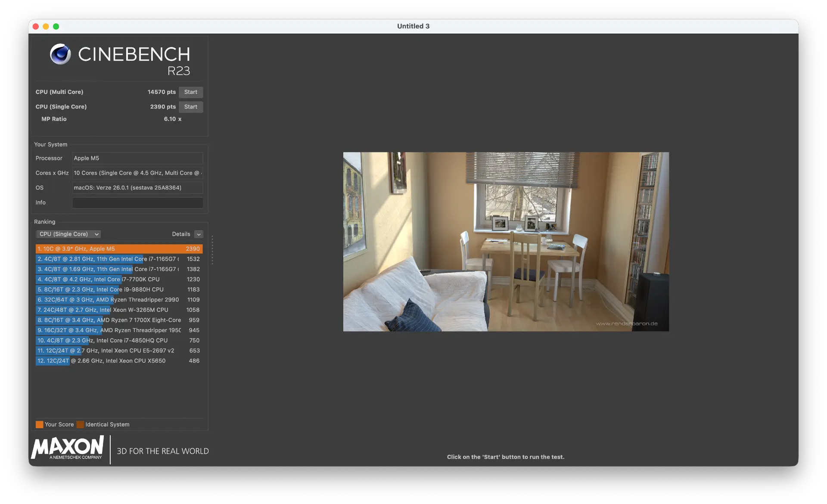The width and height of the screenshot is (827, 504).
Task: Click the Info text field
Action: 137,202
